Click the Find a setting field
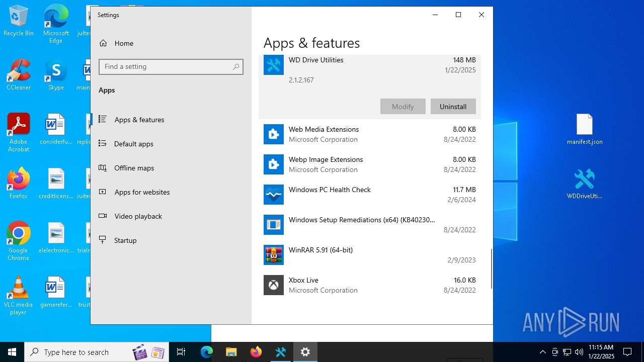The image size is (644, 362). tap(171, 66)
